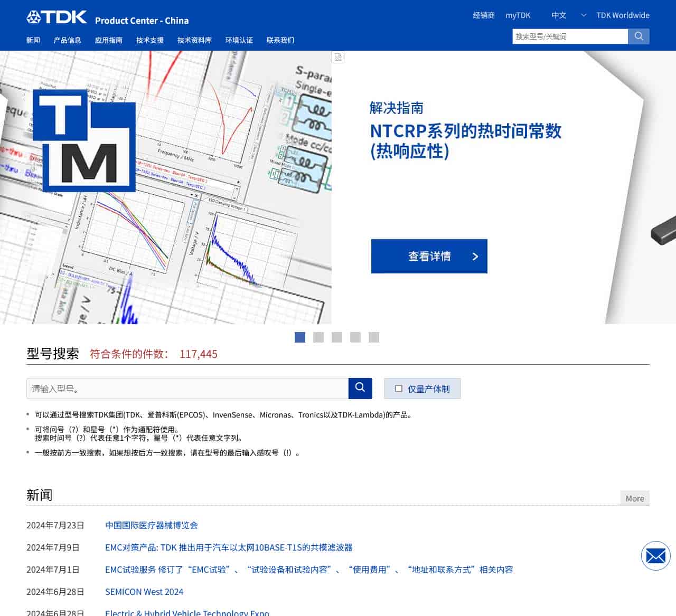Select the third carousel slide indicator
This screenshot has height=616, width=676.
[337, 337]
